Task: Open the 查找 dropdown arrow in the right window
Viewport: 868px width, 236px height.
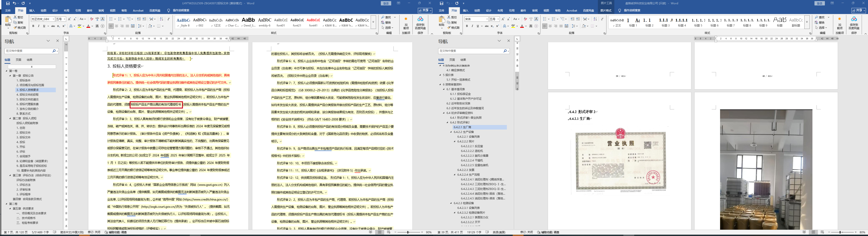Action: pos(828,17)
